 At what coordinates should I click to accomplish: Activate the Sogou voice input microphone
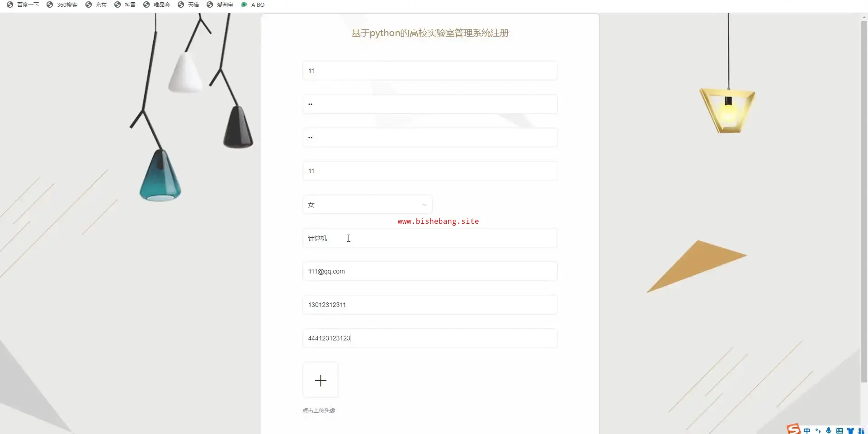tap(829, 430)
